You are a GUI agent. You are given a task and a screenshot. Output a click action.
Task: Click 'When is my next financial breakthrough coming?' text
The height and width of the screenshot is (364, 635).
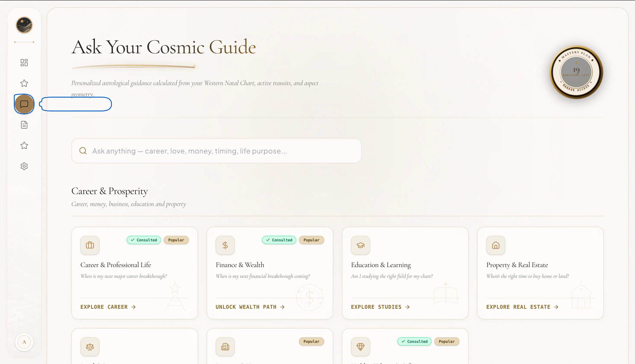pos(263,276)
